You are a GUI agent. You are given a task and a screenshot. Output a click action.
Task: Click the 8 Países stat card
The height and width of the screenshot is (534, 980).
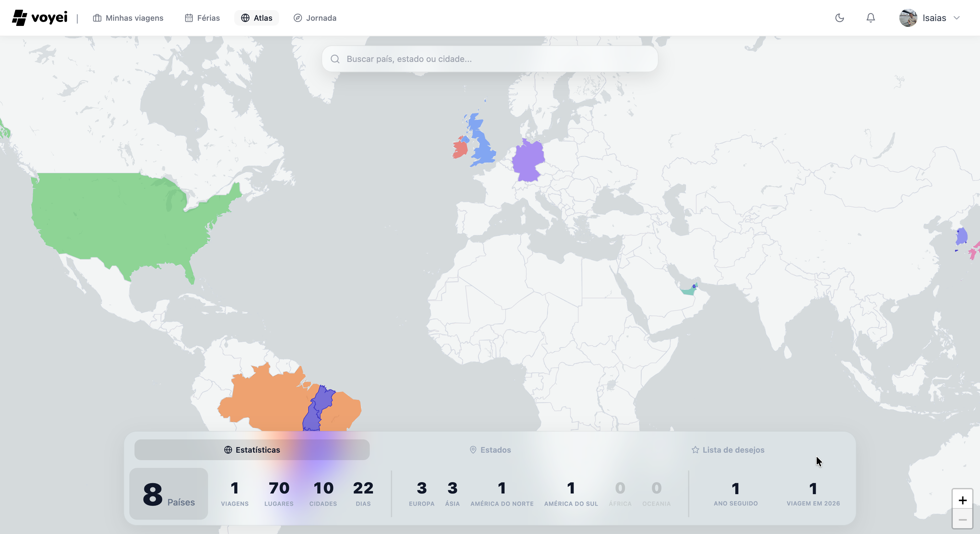pyautogui.click(x=169, y=494)
